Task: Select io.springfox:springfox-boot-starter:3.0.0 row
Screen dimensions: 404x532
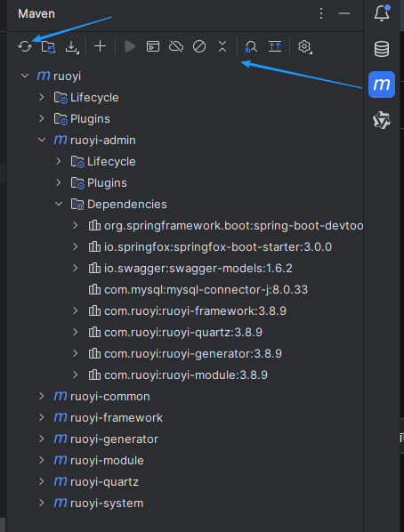Action: [185, 247]
